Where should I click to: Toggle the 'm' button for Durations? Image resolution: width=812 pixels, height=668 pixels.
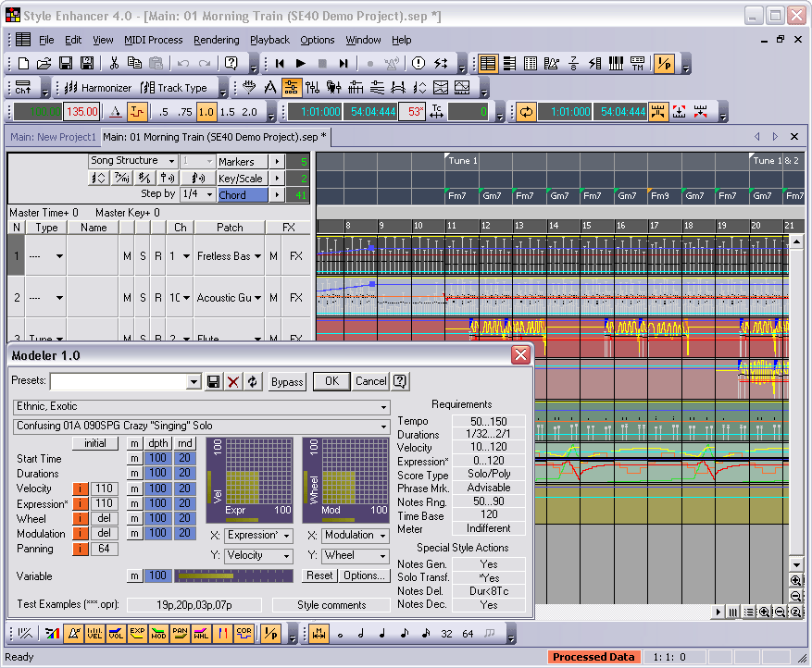[134, 474]
